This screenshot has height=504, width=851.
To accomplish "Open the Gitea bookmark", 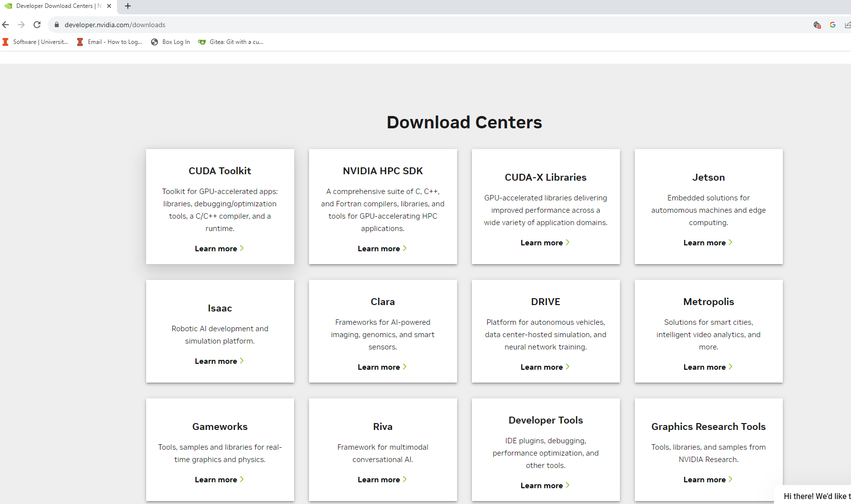I will [231, 42].
